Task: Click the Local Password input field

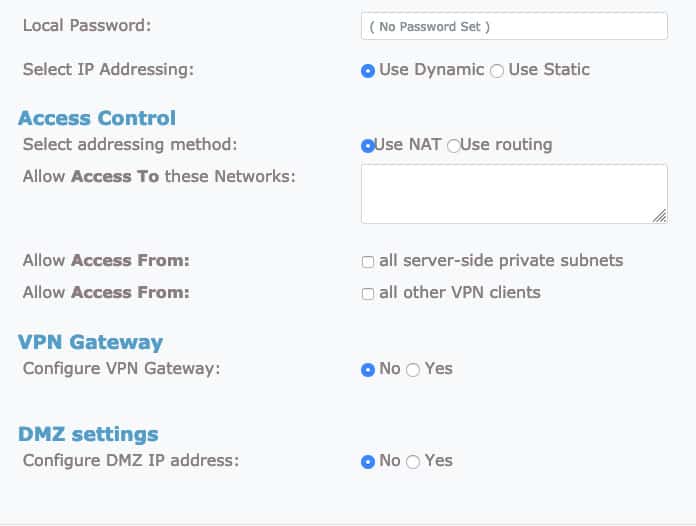Action: (x=514, y=26)
